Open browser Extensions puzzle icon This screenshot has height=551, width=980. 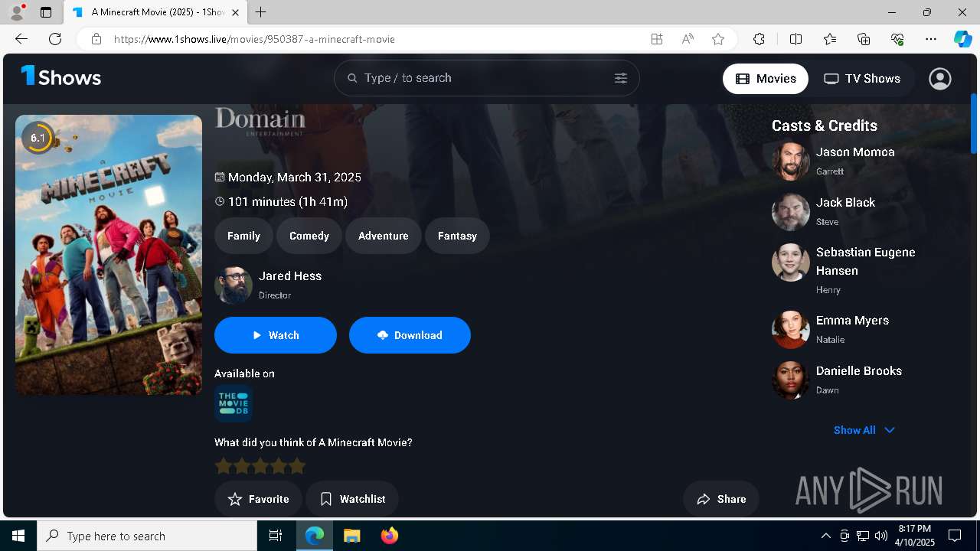(759, 39)
